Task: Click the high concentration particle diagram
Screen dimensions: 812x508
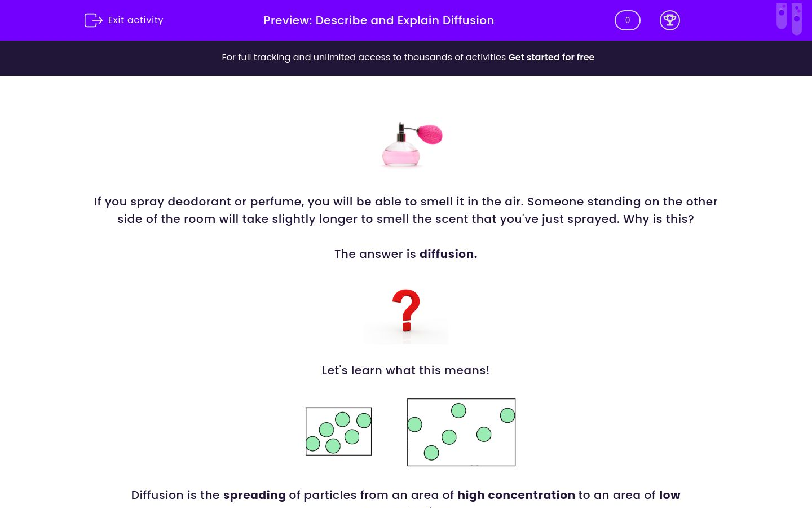Action: (x=338, y=431)
